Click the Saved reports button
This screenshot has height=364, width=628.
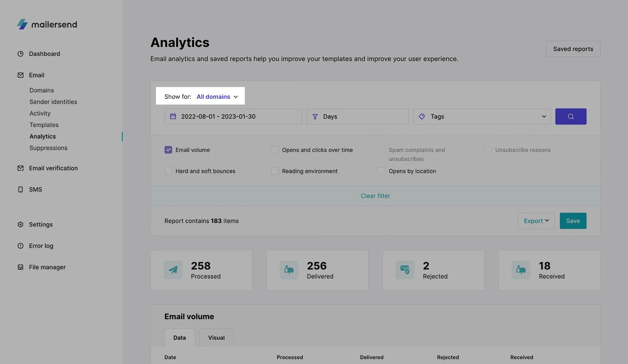pyautogui.click(x=573, y=49)
